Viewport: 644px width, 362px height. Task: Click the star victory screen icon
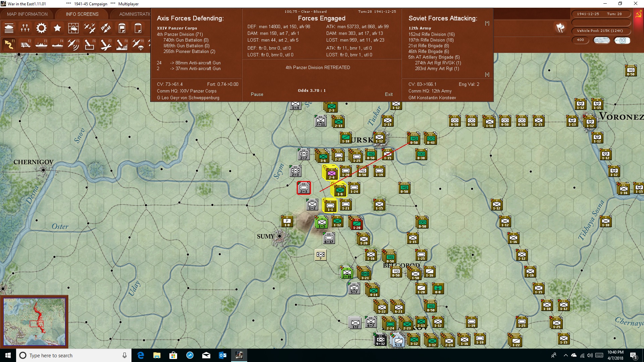coord(57,28)
